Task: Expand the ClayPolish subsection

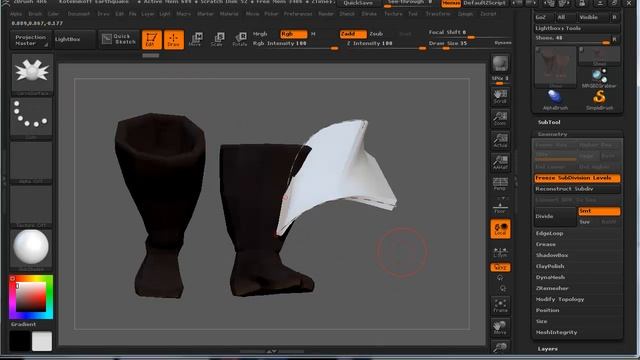Action: 550,266
